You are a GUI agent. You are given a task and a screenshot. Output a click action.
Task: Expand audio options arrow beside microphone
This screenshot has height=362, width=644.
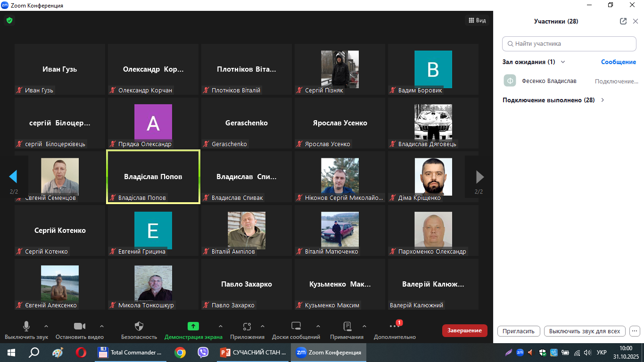click(46, 326)
